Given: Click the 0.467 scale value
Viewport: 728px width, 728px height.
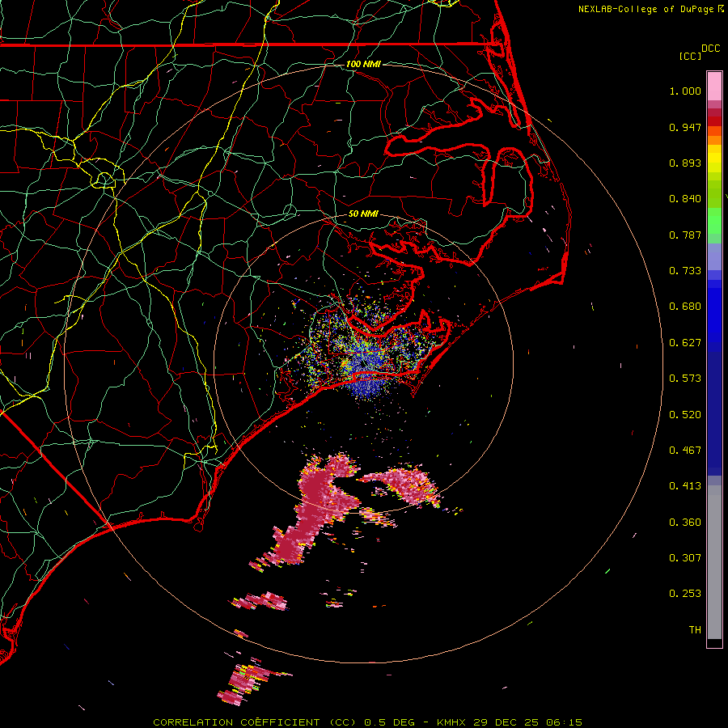Looking at the screenshot, I should click(685, 451).
